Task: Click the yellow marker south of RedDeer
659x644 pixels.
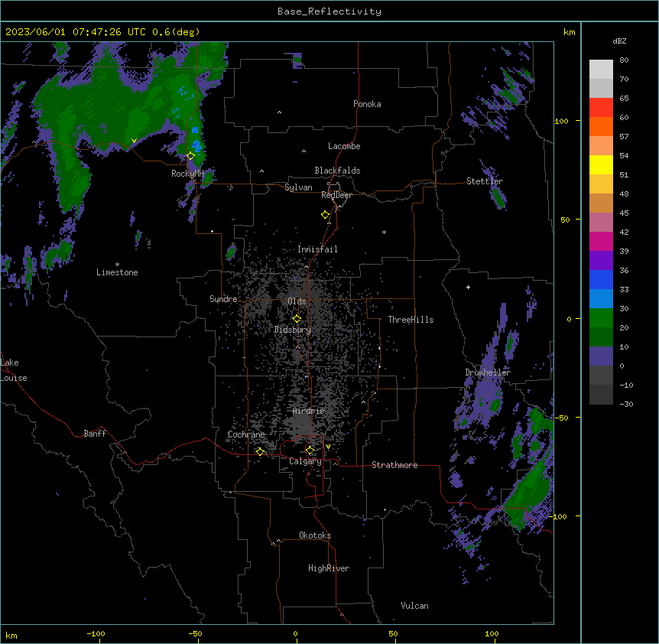Action: coord(326,215)
